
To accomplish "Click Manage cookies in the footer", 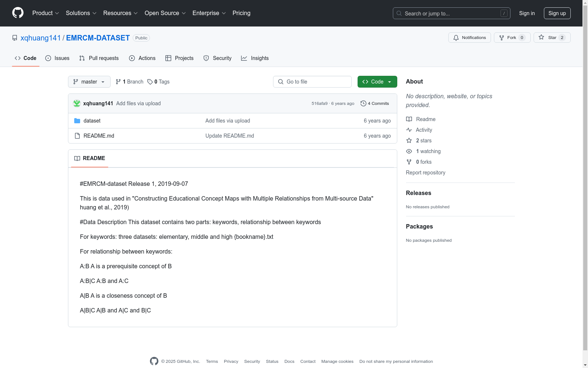I will 337,361.
